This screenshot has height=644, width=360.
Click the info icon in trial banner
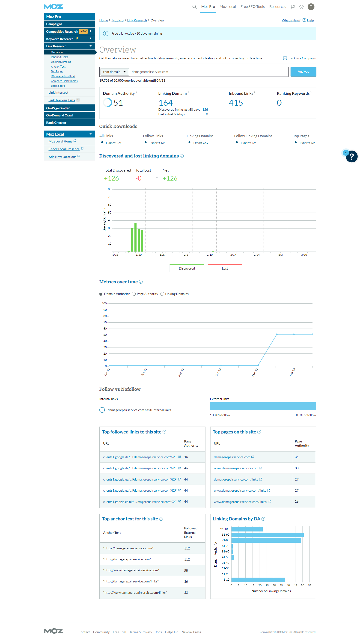click(105, 33)
